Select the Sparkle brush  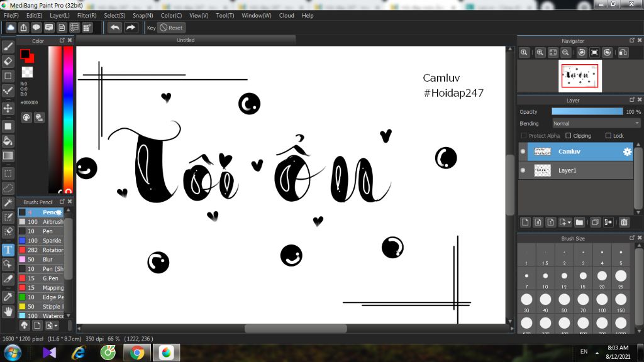[41, 241]
